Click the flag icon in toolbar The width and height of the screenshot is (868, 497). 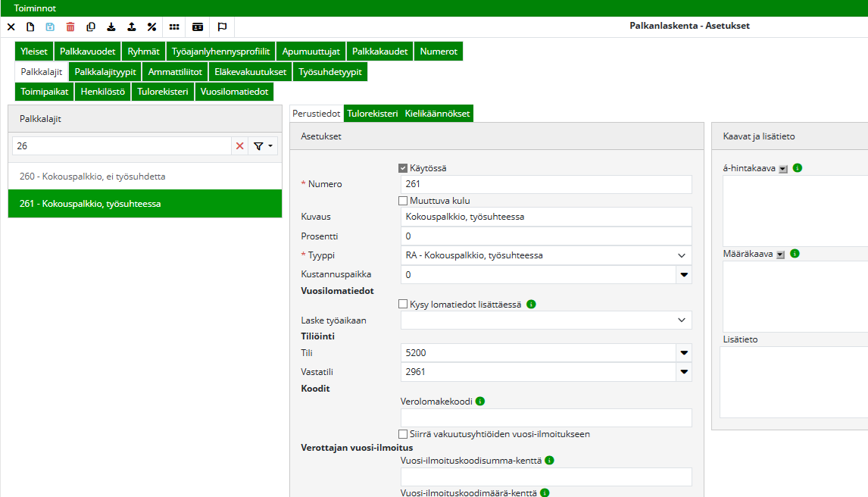222,27
